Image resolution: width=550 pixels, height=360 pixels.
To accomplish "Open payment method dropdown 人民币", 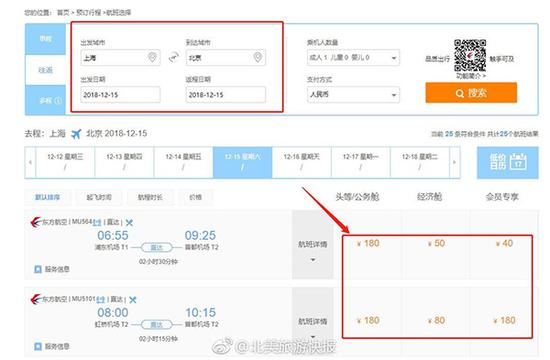I will (353, 94).
